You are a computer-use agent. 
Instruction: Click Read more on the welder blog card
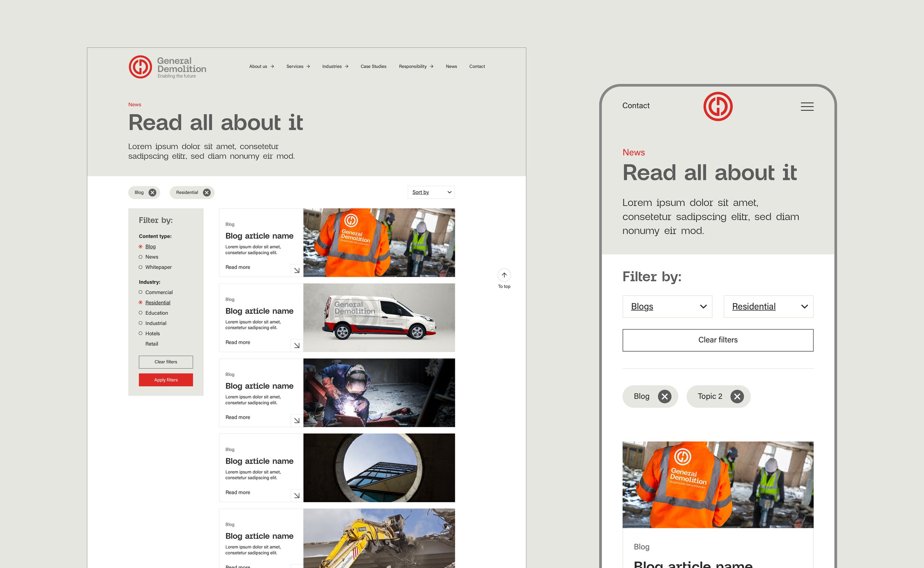[x=238, y=417]
